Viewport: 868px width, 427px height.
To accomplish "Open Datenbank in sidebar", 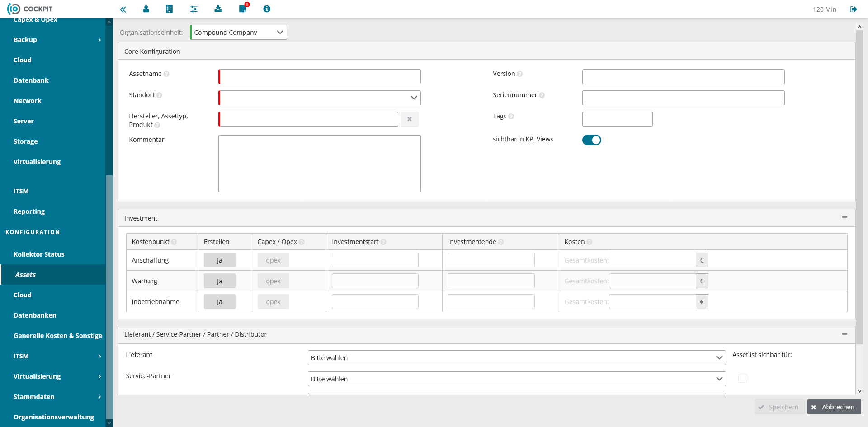I will 31,80.
